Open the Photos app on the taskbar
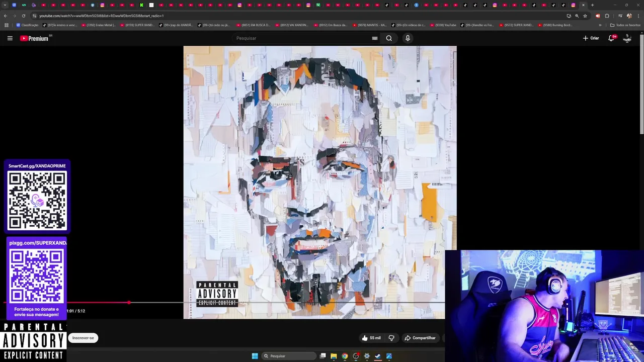This screenshot has height=362, width=644. (389, 356)
